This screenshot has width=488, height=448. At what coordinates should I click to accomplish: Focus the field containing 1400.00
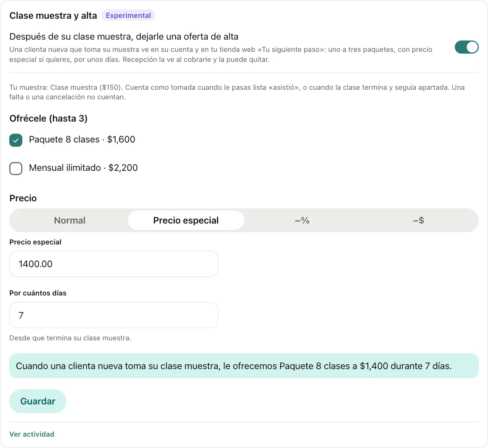click(x=114, y=264)
